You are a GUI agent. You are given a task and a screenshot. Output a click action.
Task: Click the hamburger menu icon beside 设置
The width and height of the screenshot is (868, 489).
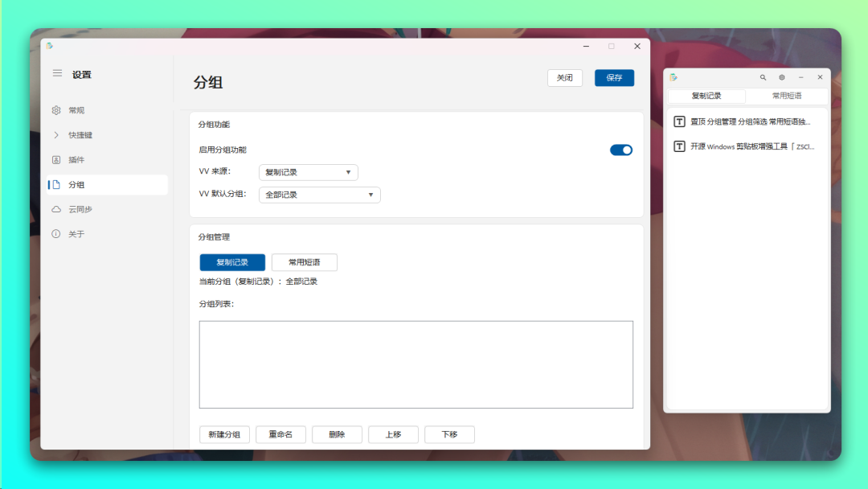(57, 73)
